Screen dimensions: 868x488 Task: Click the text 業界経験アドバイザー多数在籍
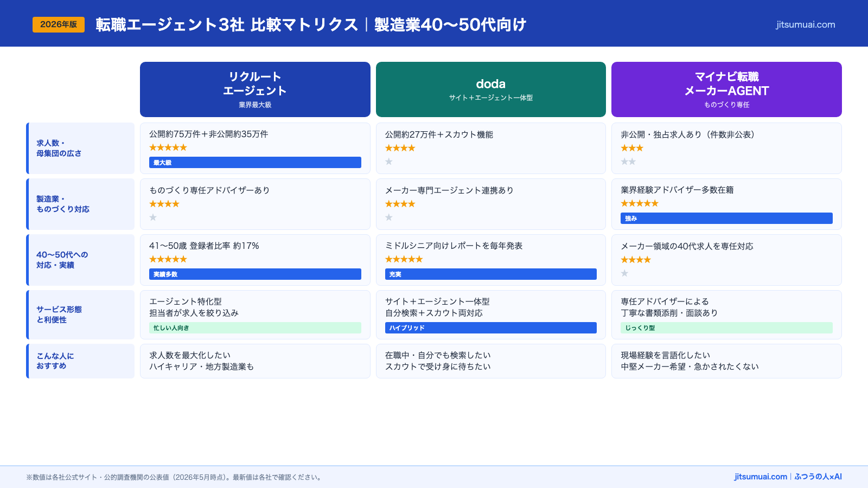pos(677,190)
